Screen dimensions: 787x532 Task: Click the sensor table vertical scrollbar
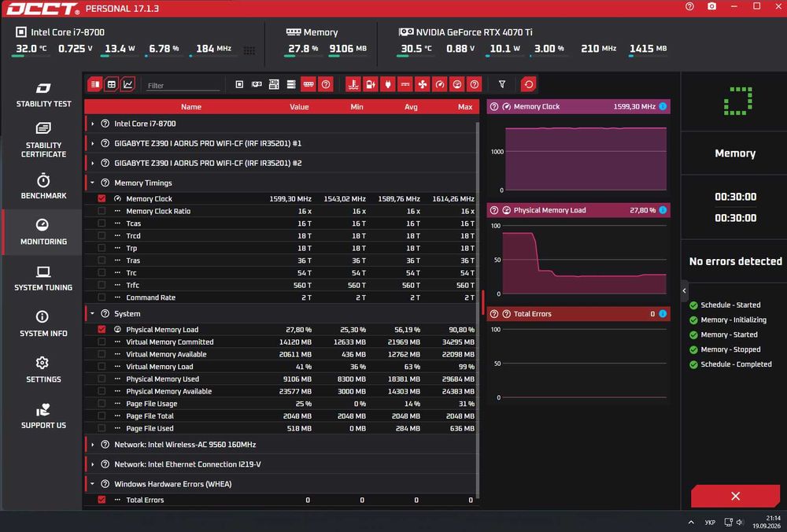(x=478, y=308)
